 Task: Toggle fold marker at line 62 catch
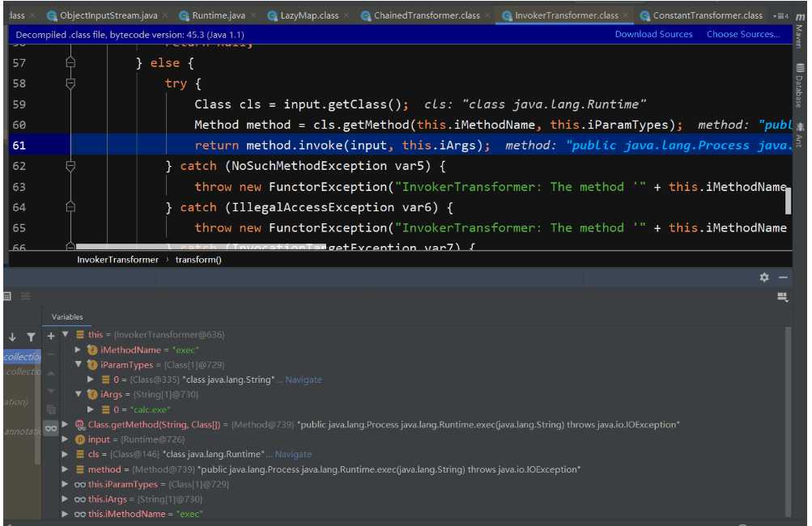click(70, 166)
